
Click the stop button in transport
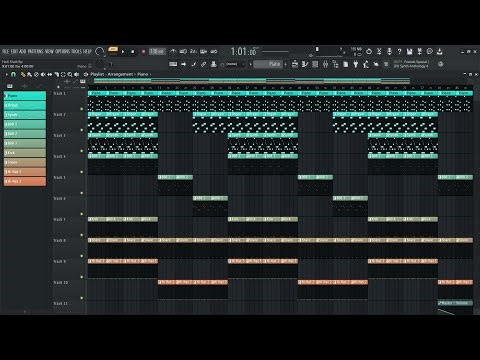click(133, 52)
